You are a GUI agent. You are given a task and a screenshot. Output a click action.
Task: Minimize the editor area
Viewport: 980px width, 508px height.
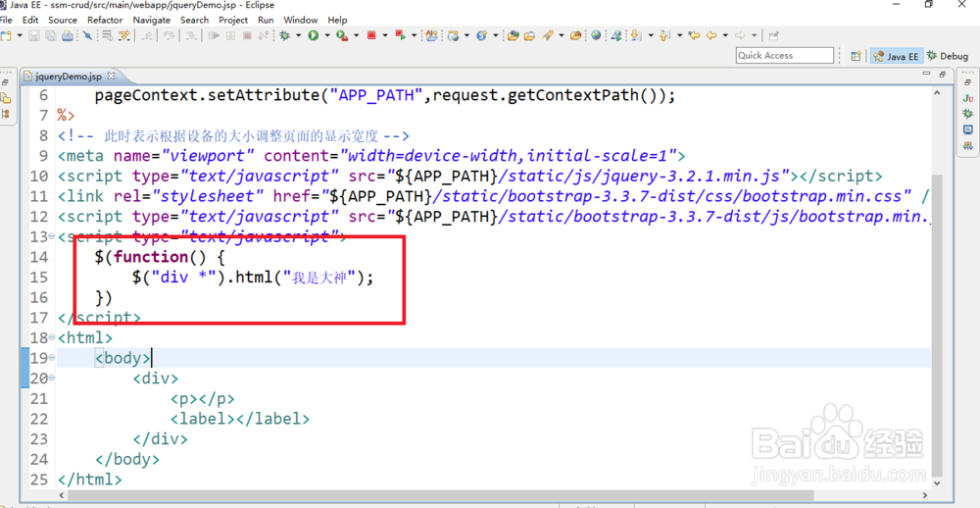(927, 74)
